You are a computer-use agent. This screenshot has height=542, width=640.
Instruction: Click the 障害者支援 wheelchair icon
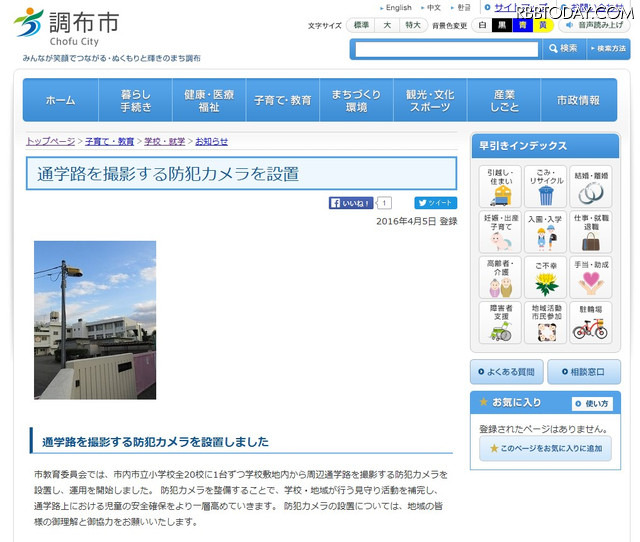point(499,324)
